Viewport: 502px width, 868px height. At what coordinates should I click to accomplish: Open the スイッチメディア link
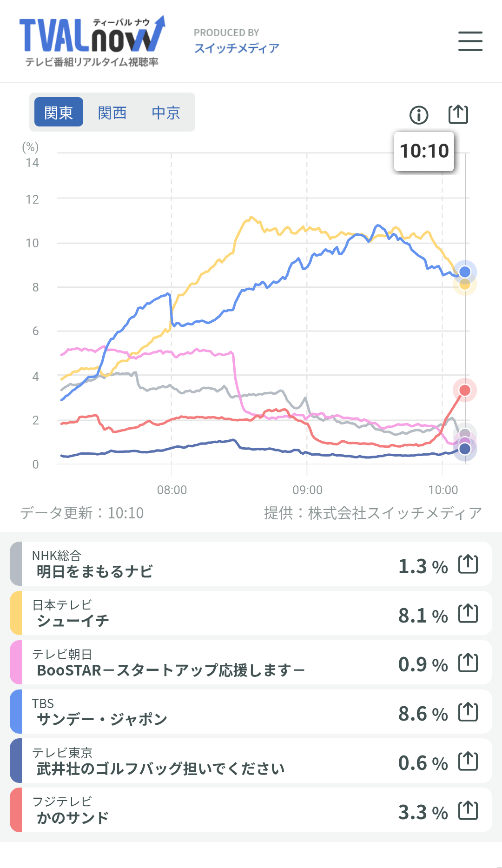click(237, 48)
